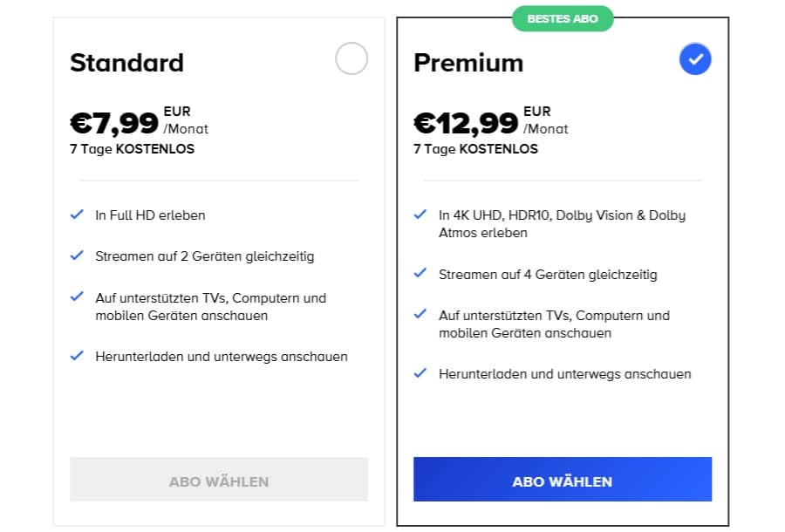The height and width of the screenshot is (532, 785).
Task: Click the grayed 'ABO WÄHLEN' button under Standard
Action: click(218, 481)
